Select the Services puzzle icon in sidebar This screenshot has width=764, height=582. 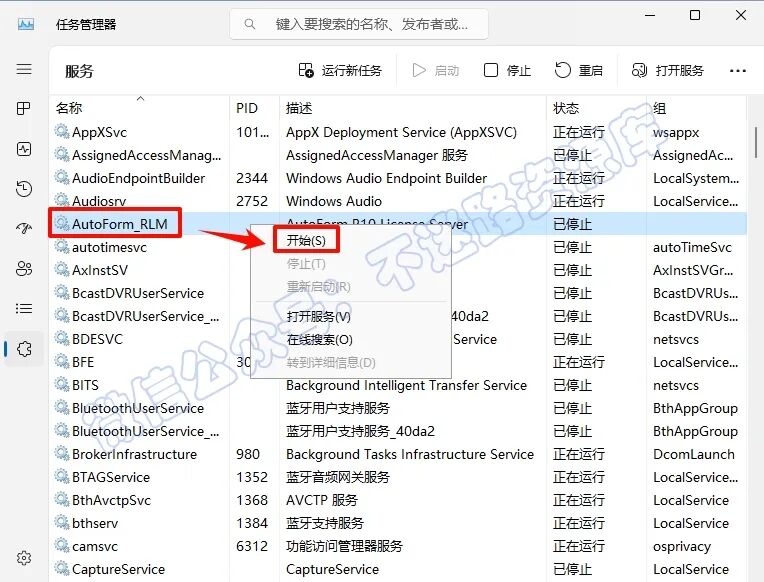click(x=24, y=349)
